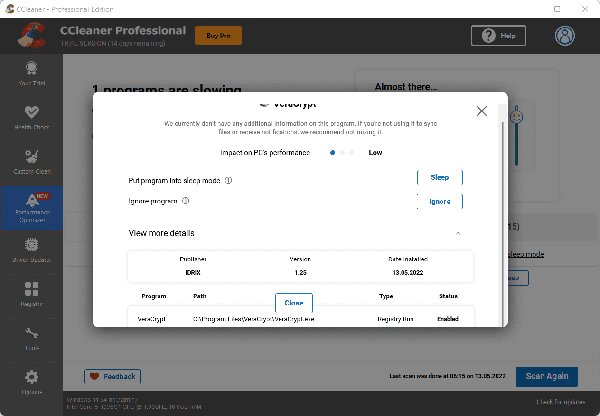Screen dimensions: 600x416
Task: Put VeraCrypt to Sleep
Action: pyautogui.click(x=440, y=178)
